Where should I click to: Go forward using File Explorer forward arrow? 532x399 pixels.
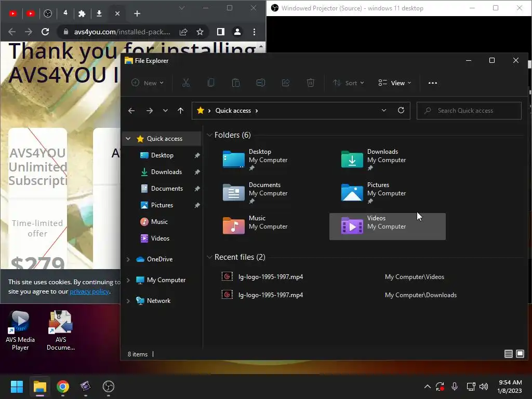point(149,111)
